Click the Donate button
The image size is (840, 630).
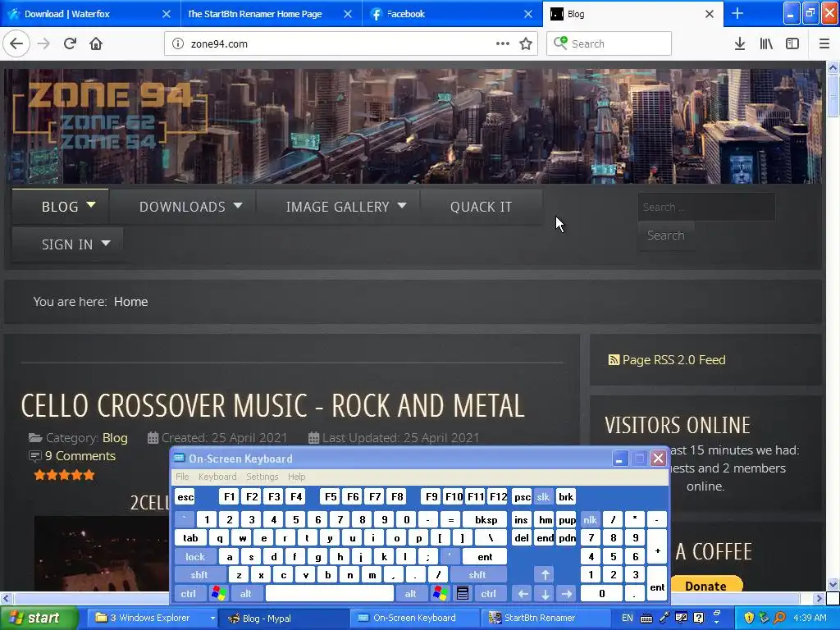(x=705, y=586)
